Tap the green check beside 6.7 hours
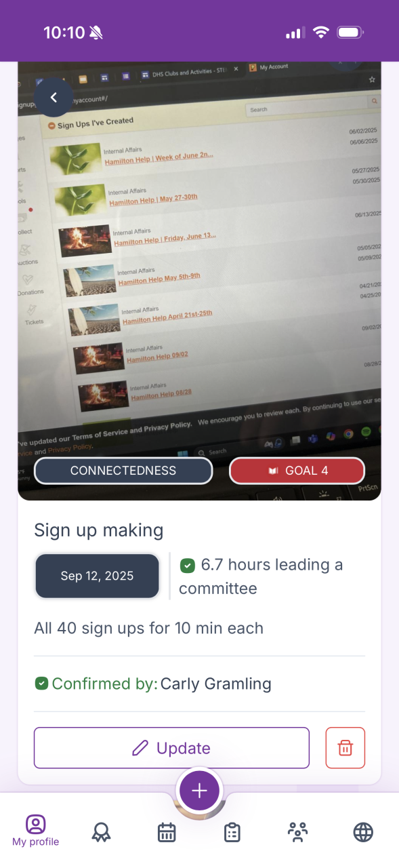The height and width of the screenshot is (868, 399). [187, 565]
